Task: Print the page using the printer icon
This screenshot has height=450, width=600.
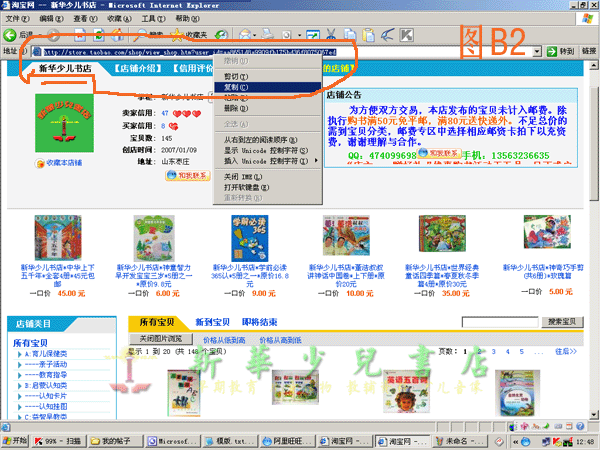Action: [x=267, y=35]
